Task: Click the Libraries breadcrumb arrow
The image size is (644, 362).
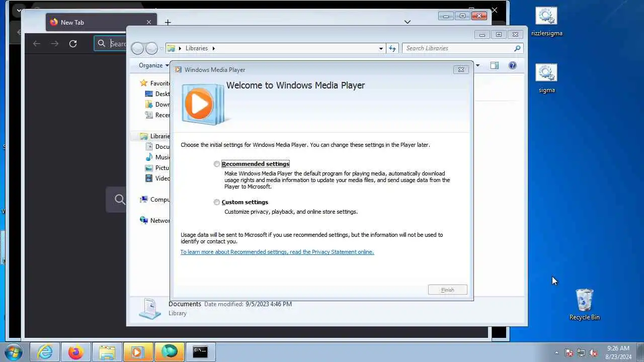Action: pos(213,48)
